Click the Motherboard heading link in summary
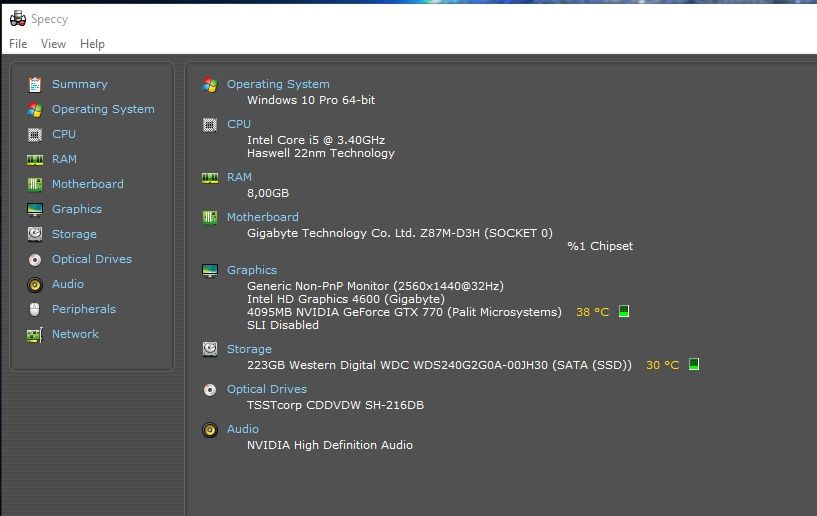This screenshot has width=817, height=516. click(x=263, y=217)
